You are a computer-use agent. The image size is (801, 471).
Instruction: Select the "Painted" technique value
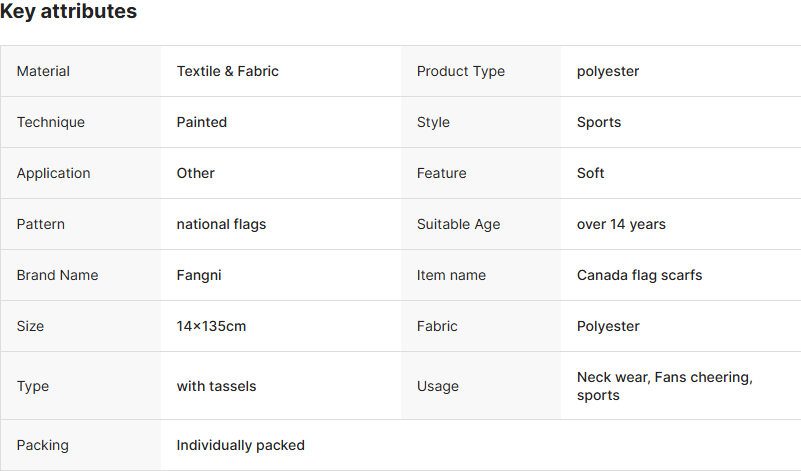(202, 122)
